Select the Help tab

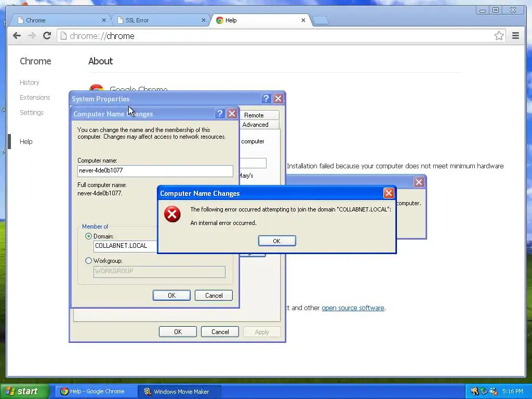click(260, 20)
